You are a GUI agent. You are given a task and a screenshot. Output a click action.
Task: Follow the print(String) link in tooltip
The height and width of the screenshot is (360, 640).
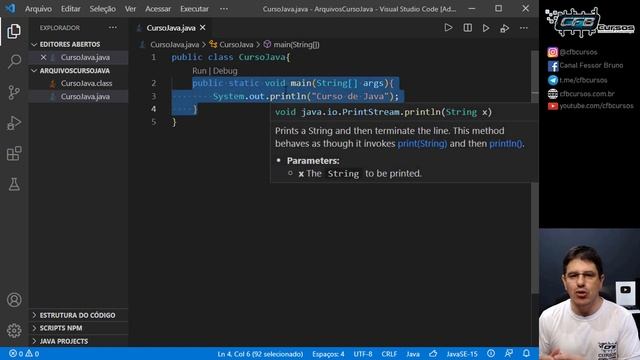coord(422,144)
